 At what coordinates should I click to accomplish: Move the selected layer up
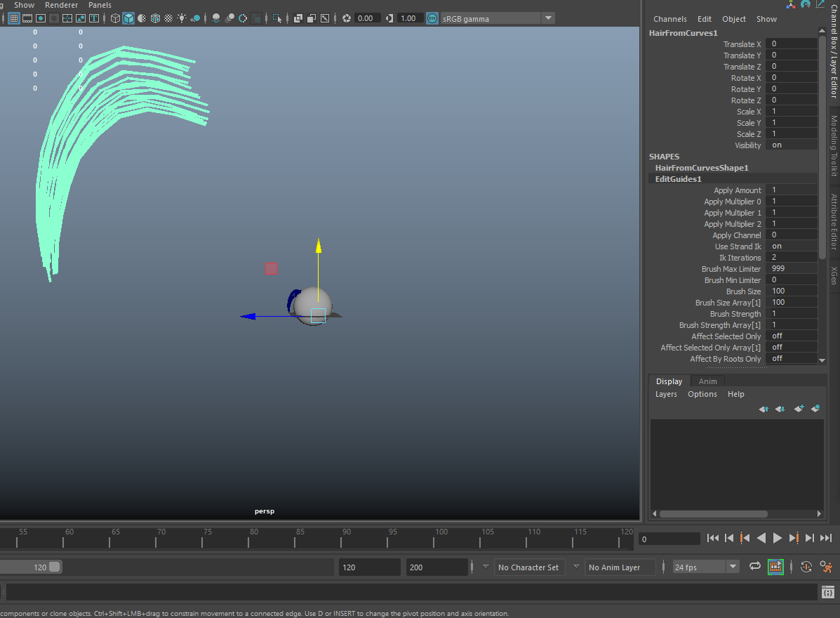[764, 409]
